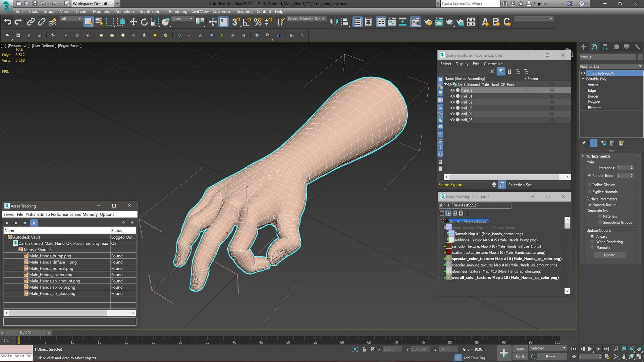Click the Update button
644x362 pixels.
pos(609,255)
